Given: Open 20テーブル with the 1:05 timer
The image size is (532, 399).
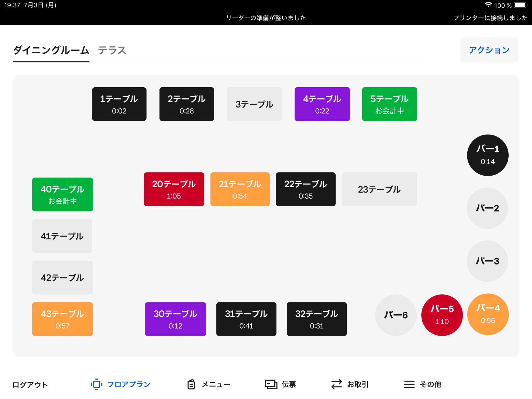Looking at the screenshot, I should point(174,189).
